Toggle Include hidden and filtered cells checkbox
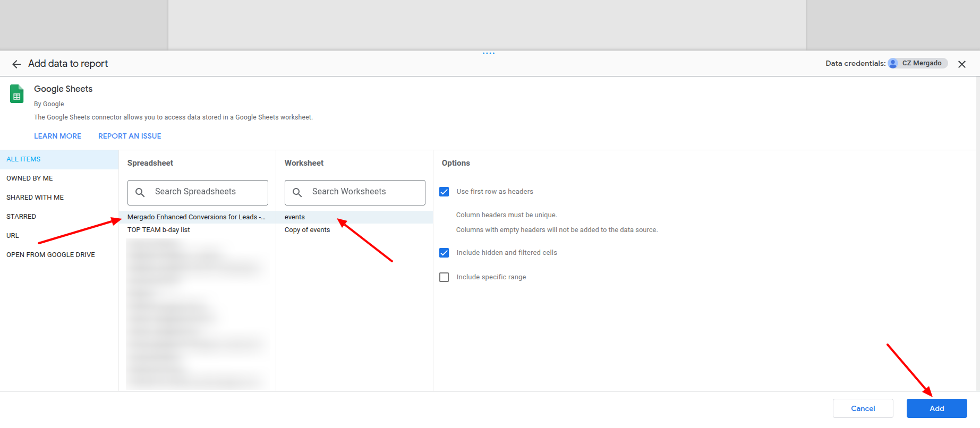Viewport: 980px width, 428px height. [x=444, y=253]
